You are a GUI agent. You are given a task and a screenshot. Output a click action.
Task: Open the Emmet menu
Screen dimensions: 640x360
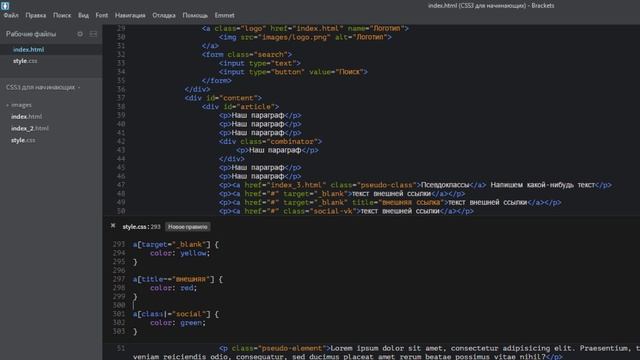224,16
